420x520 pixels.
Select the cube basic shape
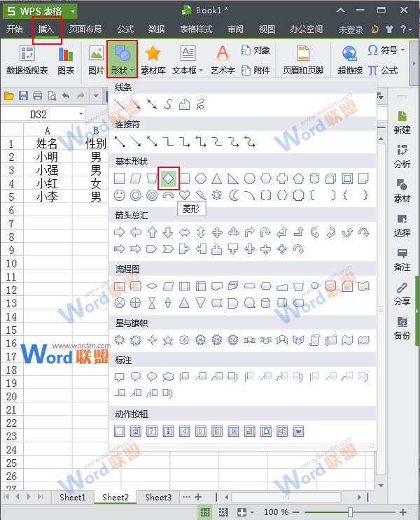pyautogui.click(x=331, y=178)
